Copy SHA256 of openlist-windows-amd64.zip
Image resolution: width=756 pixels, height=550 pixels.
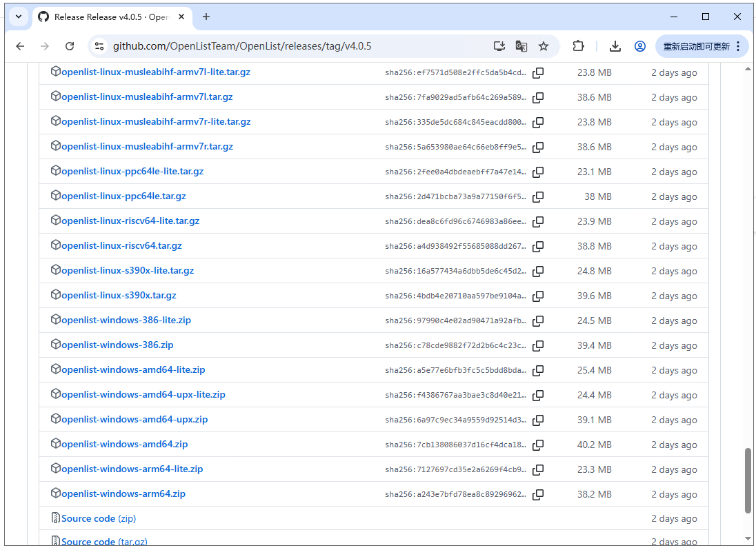(x=538, y=445)
